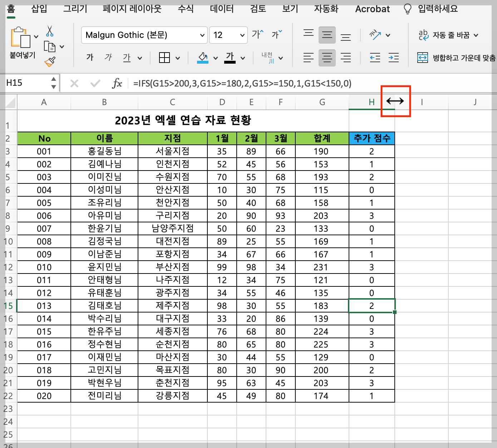Open the Acrobat menu tab
This screenshot has height=448, width=497.
pos(372,9)
